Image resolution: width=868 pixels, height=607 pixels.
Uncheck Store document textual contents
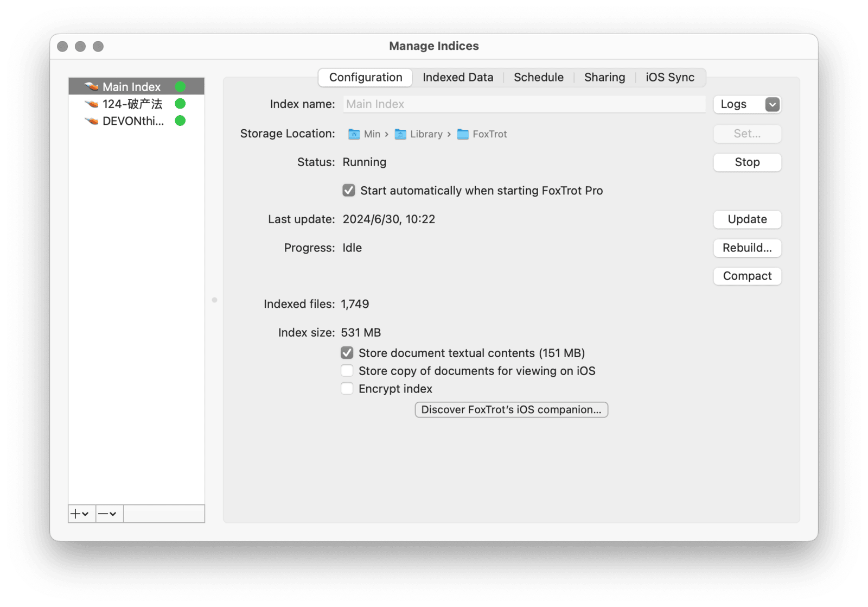point(347,353)
